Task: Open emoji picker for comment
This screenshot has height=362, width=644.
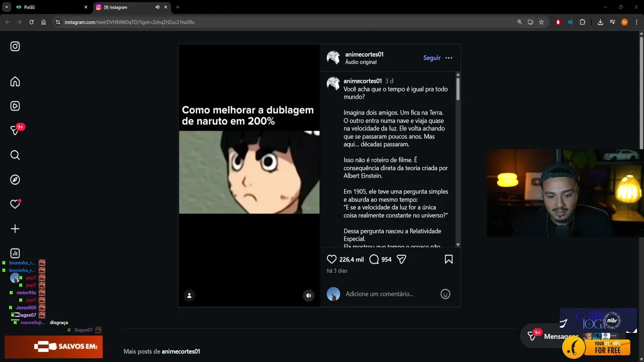Action: (445, 294)
